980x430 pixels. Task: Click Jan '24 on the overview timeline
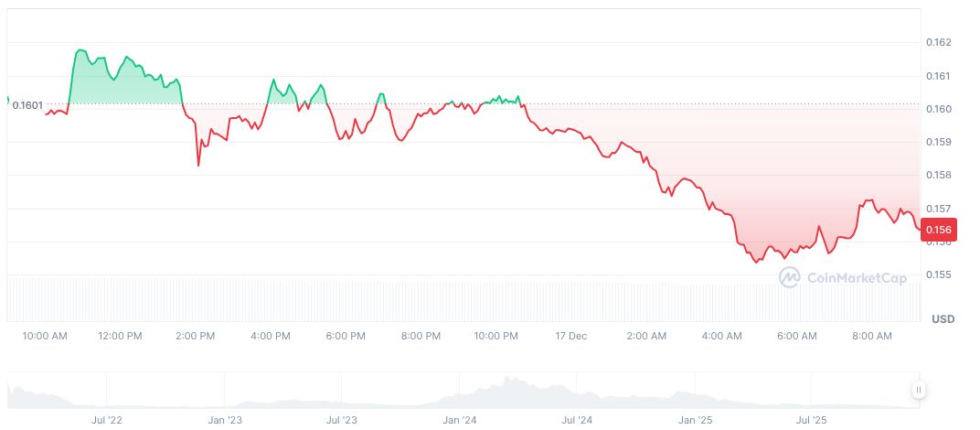click(460, 420)
